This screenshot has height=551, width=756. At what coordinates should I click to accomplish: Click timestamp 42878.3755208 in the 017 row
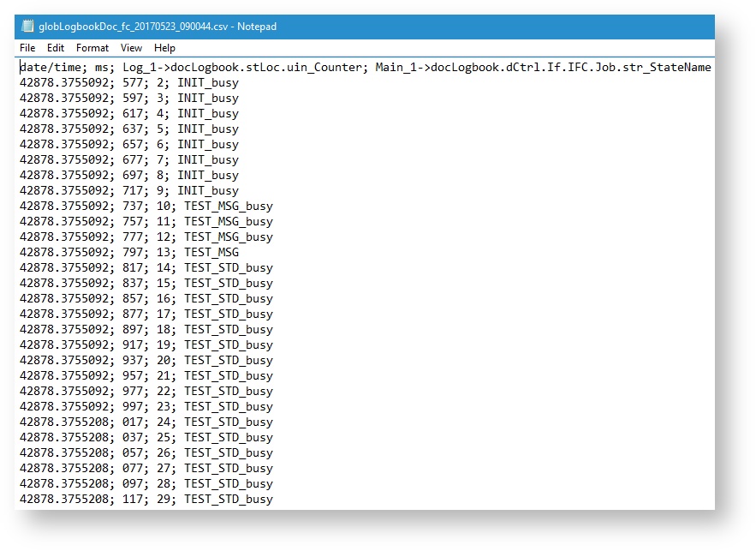coord(64,422)
